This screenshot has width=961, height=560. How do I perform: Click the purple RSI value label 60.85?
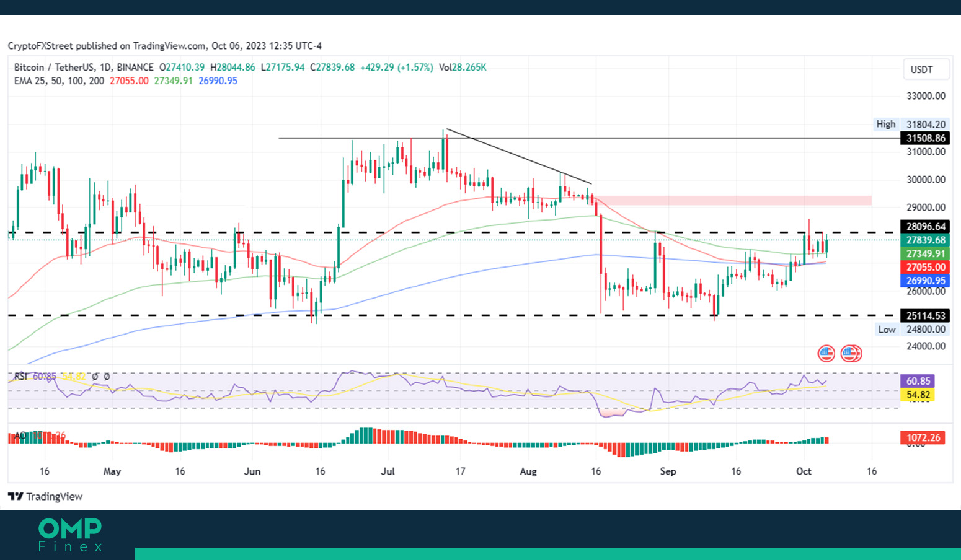pyautogui.click(x=917, y=381)
